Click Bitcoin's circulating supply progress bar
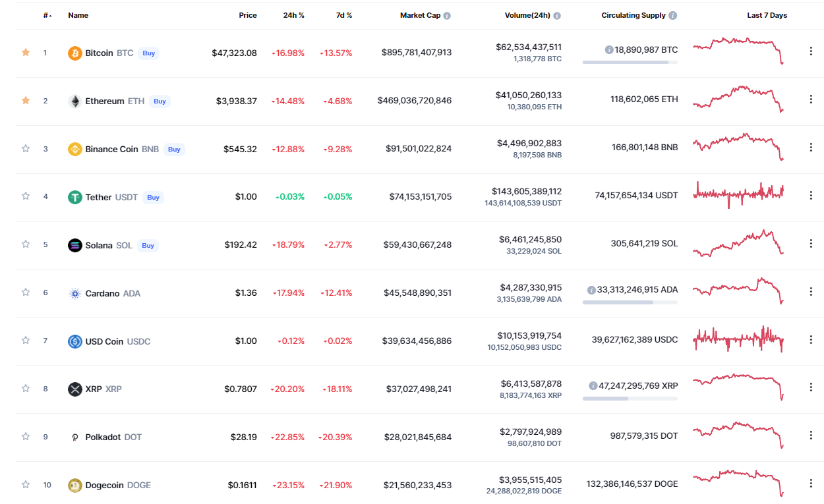Screen dimensions: 824x504 click(x=630, y=63)
